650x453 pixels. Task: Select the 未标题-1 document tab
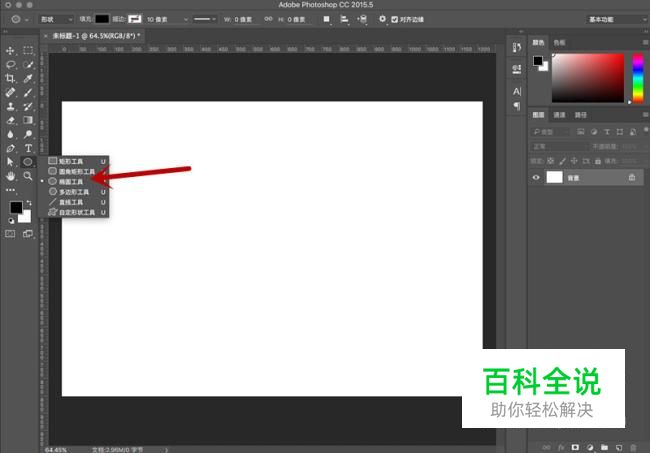tap(95, 35)
